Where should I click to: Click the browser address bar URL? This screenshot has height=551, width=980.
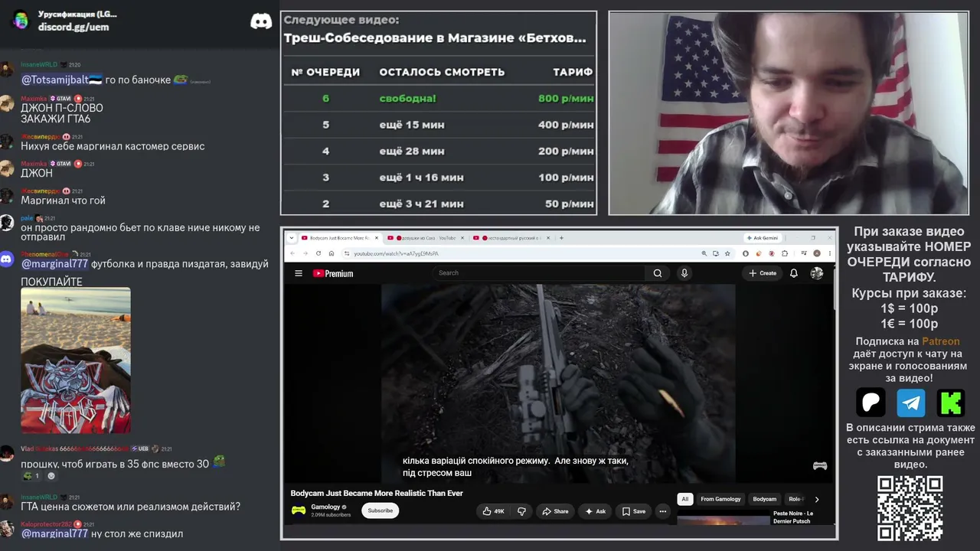[396, 253]
